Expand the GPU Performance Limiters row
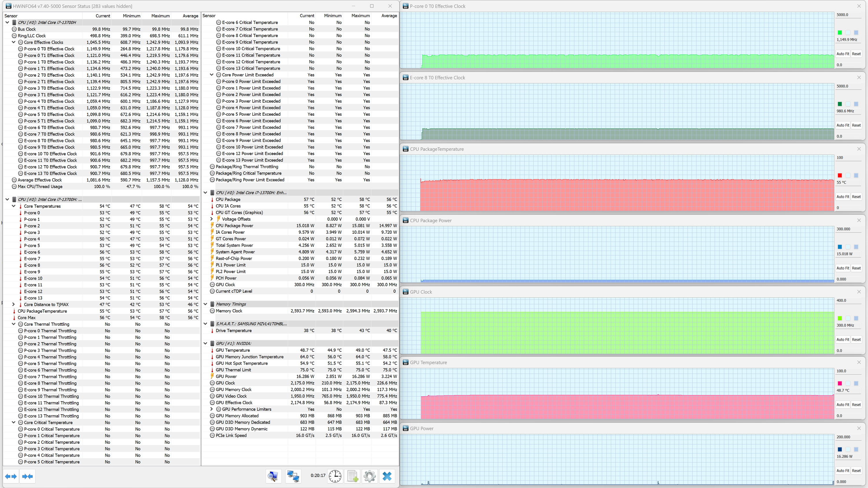Screen dimensions: 868x488 pos(212,409)
